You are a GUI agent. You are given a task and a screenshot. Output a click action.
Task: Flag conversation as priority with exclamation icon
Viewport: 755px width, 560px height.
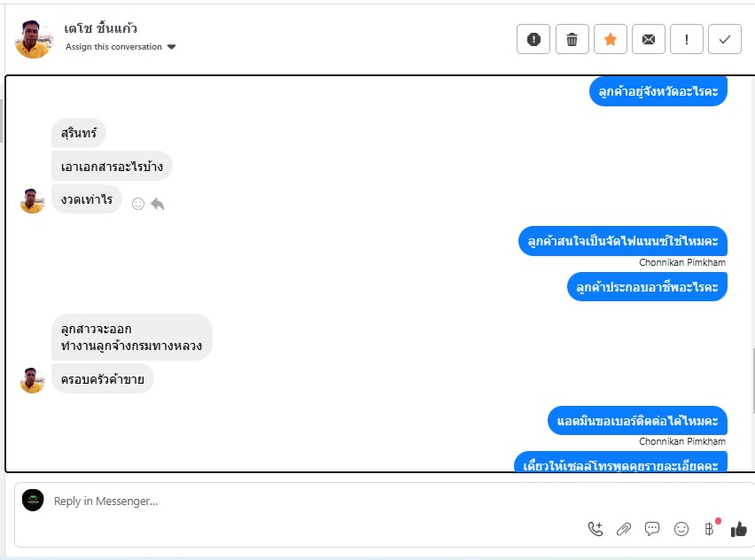pyautogui.click(x=687, y=39)
